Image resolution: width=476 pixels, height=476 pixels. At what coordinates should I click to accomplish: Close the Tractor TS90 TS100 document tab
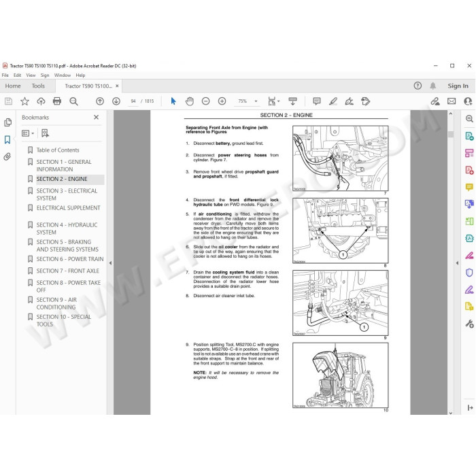(x=117, y=86)
